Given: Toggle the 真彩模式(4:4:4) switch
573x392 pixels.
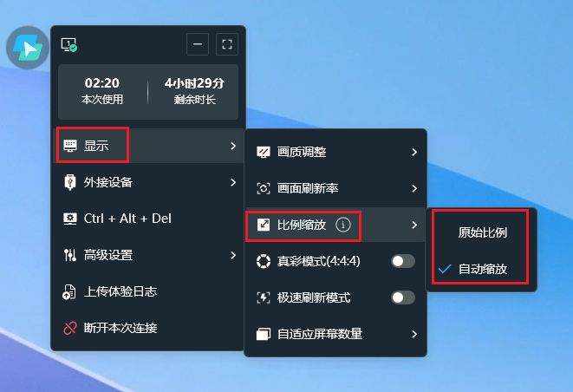Looking at the screenshot, I should [403, 261].
